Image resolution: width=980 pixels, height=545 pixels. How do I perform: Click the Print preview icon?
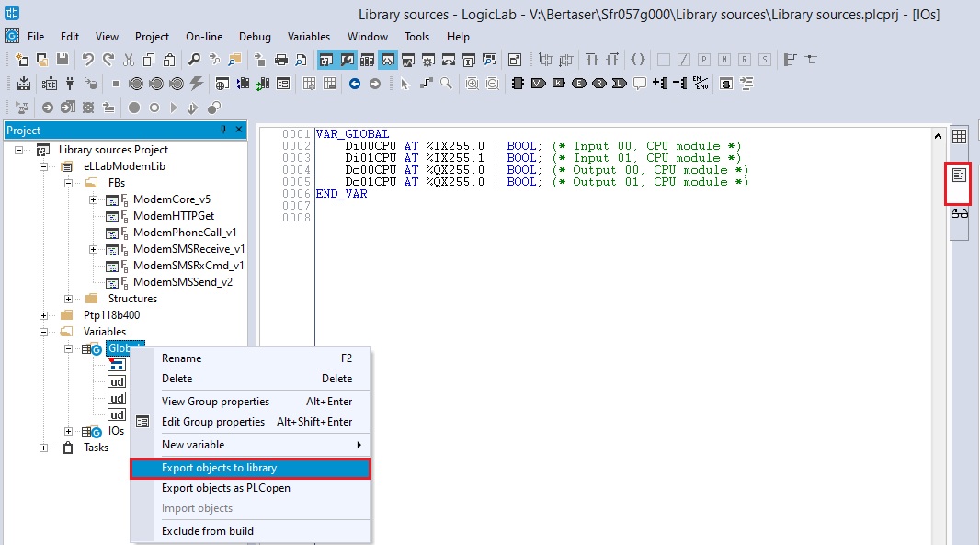point(302,60)
